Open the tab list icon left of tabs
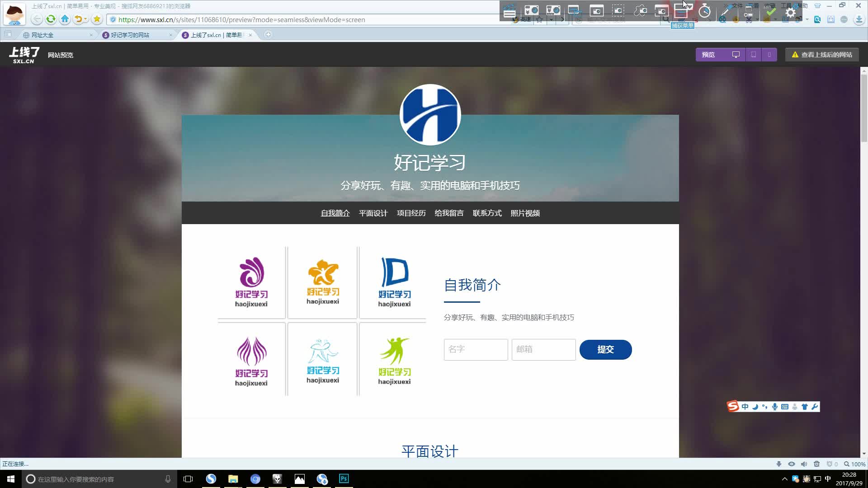 [x=8, y=34]
